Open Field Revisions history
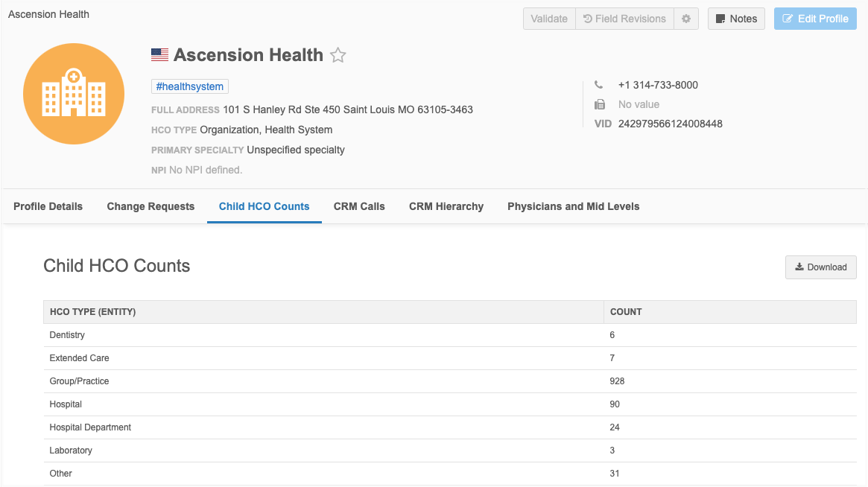 pyautogui.click(x=624, y=19)
